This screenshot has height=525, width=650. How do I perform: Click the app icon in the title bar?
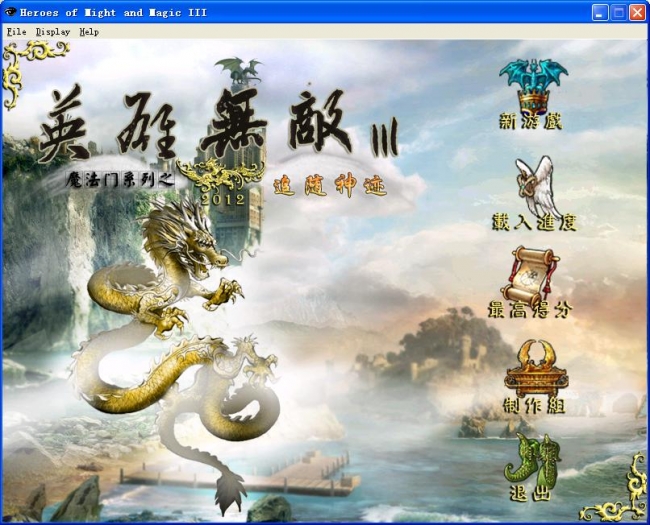coord(11,12)
